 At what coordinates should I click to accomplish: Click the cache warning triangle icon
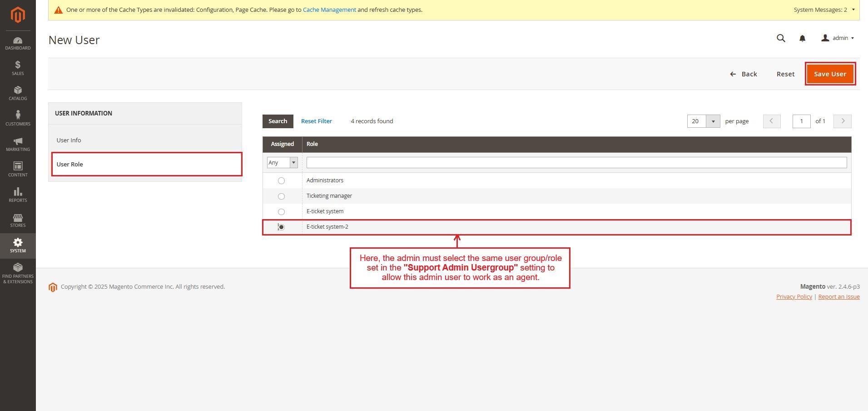tap(58, 10)
